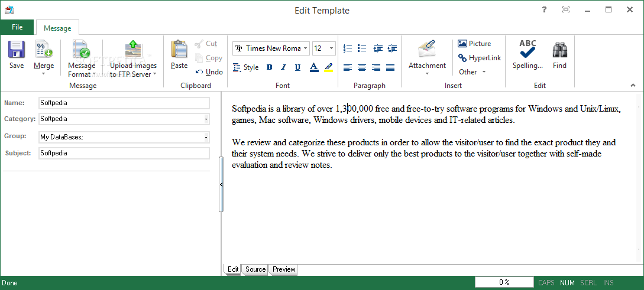Image resolution: width=644 pixels, height=290 pixels.
Task: Open the Style menu
Action: [245, 67]
